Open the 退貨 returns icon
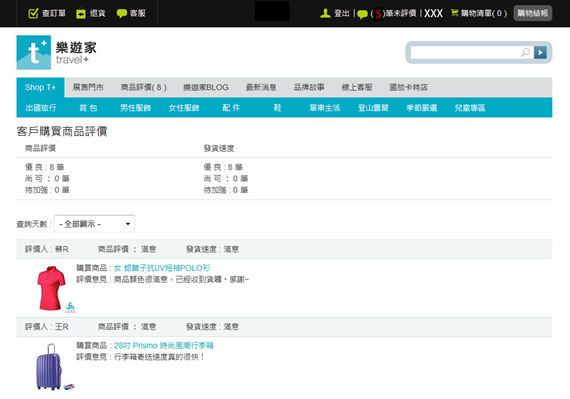 (x=81, y=14)
